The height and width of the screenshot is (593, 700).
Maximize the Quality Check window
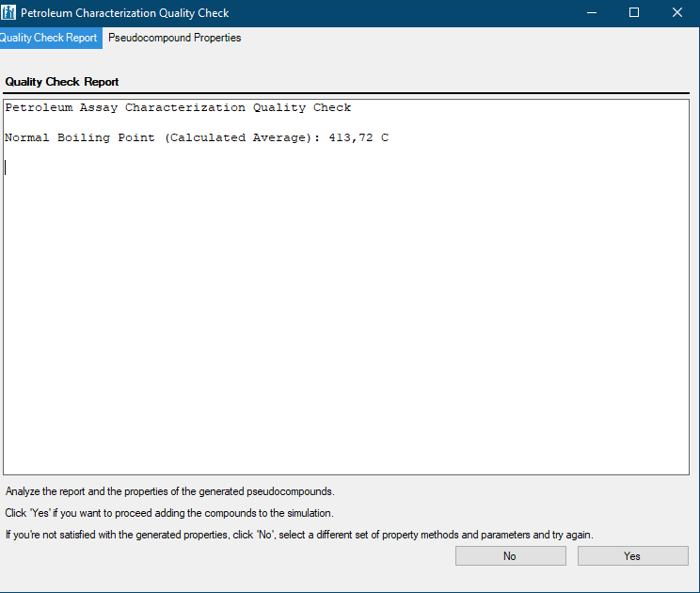(634, 13)
